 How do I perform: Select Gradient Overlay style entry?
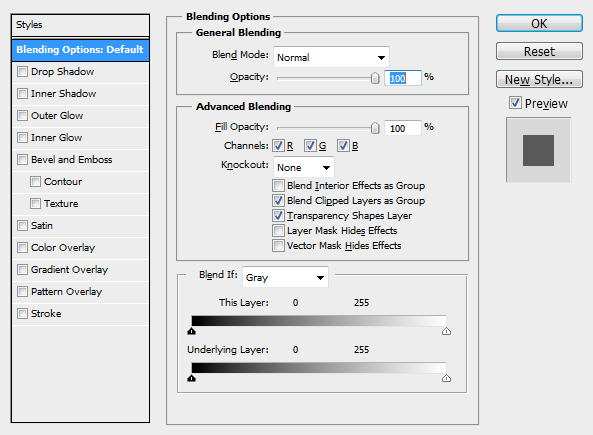tap(80, 270)
